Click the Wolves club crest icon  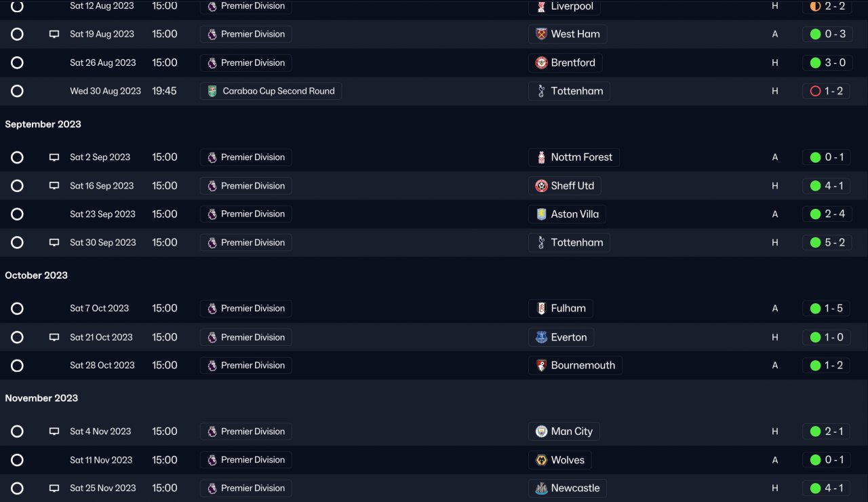[x=541, y=460]
